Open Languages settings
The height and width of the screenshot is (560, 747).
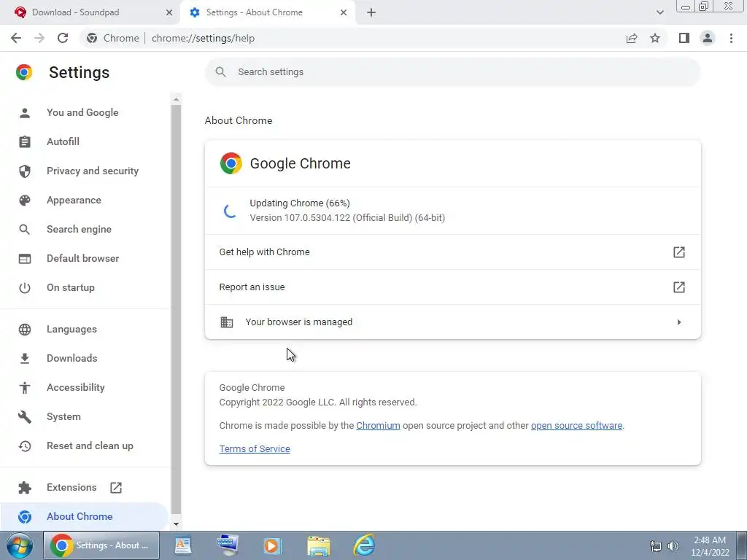71,329
